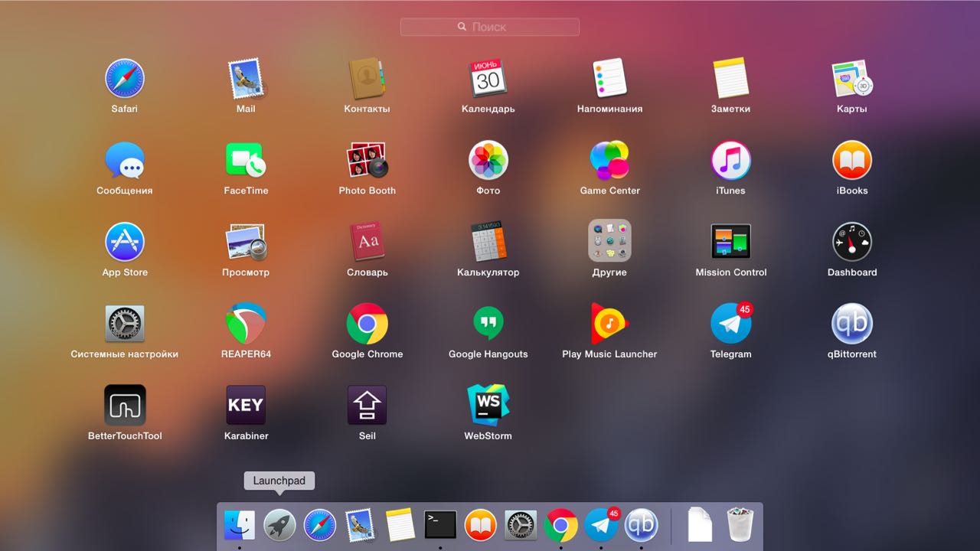Open the Карты app

pos(852,79)
